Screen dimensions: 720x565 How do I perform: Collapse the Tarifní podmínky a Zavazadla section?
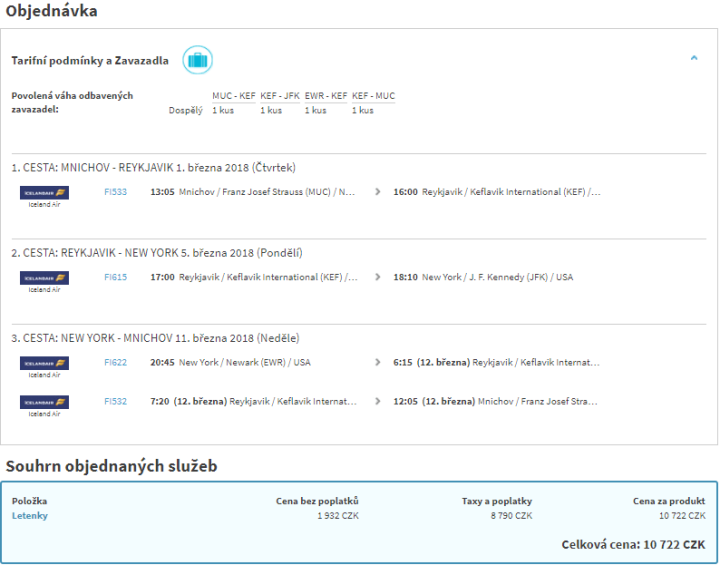[x=694, y=59]
